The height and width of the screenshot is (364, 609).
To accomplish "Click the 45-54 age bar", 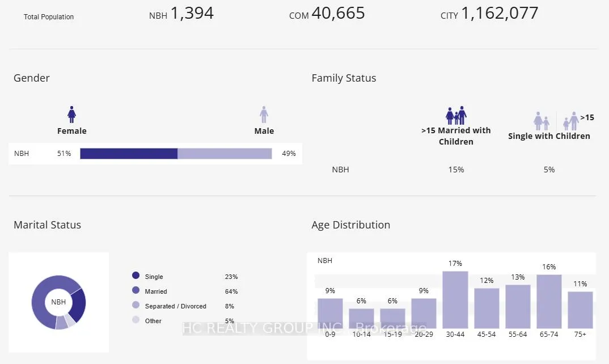I will pyautogui.click(x=487, y=308).
